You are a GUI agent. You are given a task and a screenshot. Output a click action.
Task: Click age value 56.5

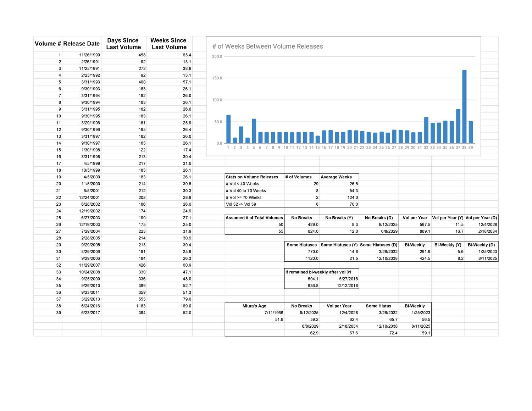(415, 320)
